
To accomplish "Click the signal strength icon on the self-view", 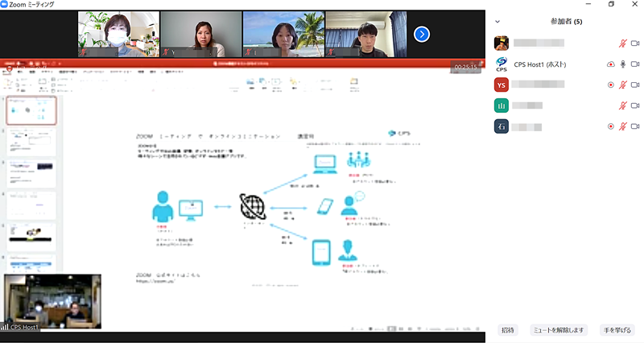I will coord(5,327).
